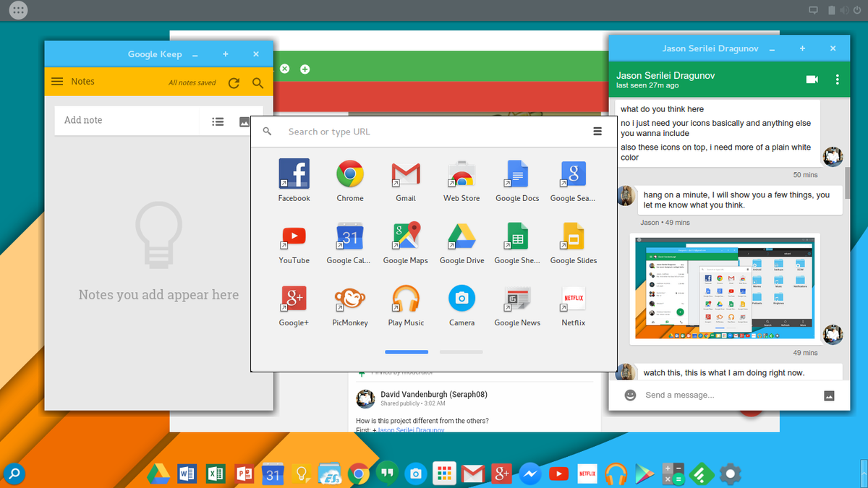Open David Vandenburgh (Seraph08) profile link

pos(434,395)
